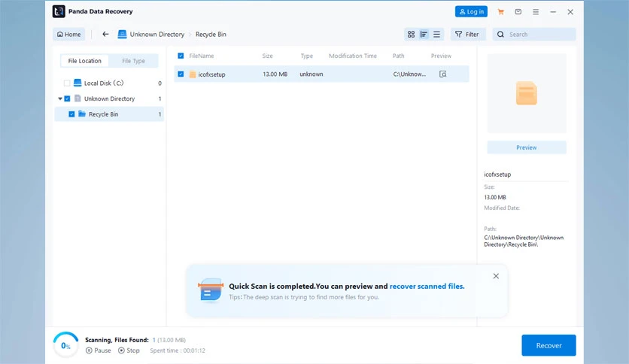Click the 13.00 MB size cell

point(275,74)
